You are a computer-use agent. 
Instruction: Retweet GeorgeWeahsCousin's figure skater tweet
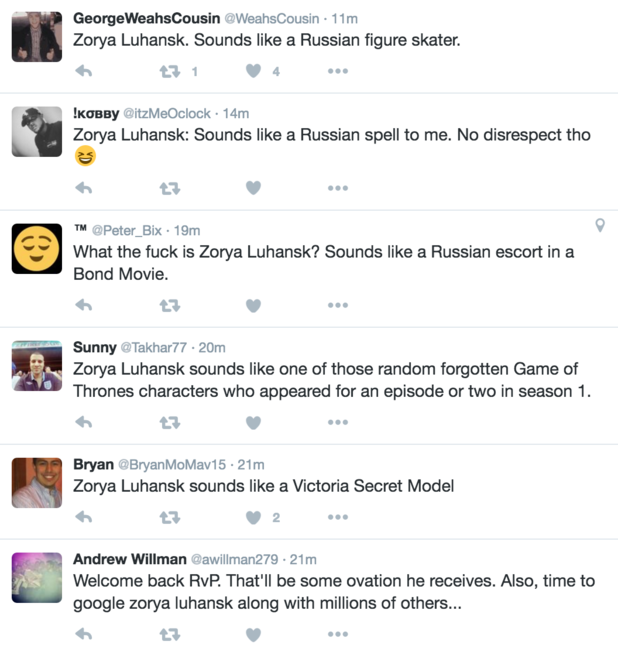click(x=170, y=71)
